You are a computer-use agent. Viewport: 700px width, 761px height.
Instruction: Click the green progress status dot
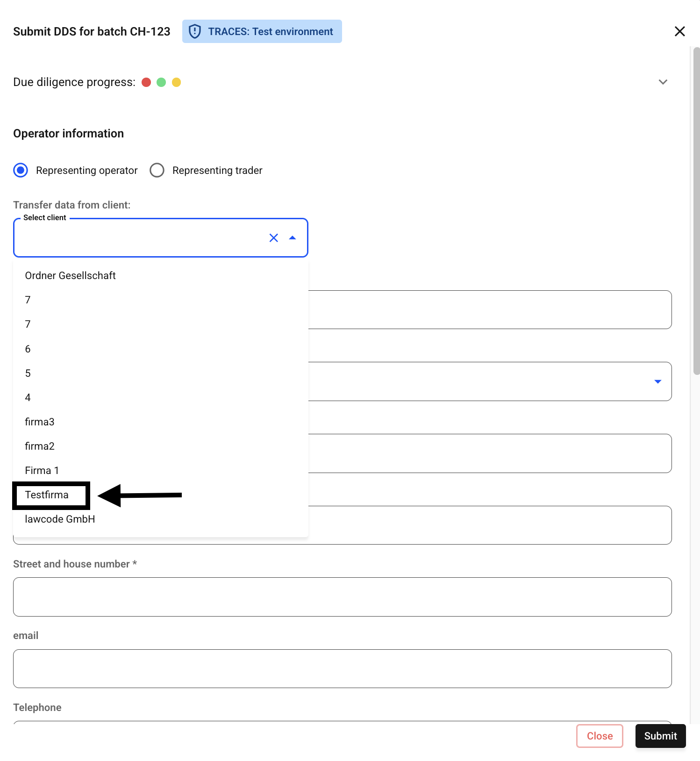click(161, 82)
